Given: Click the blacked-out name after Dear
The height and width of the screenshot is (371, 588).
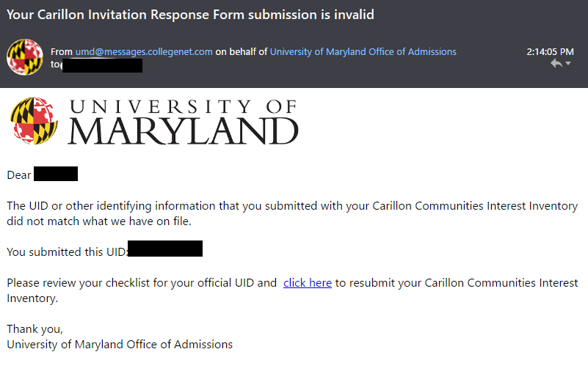Looking at the screenshot, I should pyautogui.click(x=56, y=174).
